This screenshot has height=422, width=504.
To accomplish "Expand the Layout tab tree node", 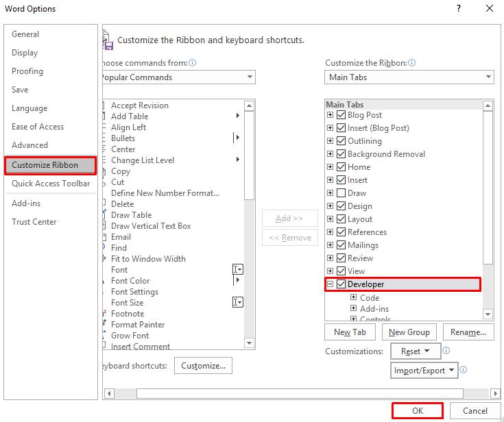I will point(330,219).
